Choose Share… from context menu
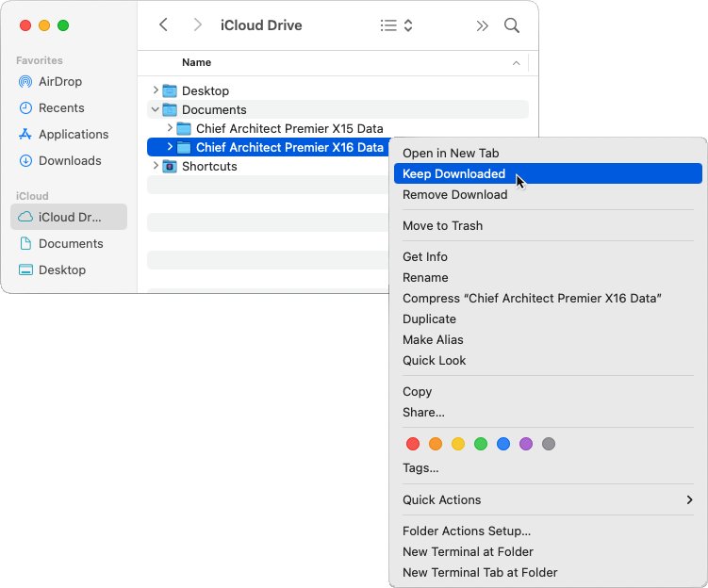Image resolution: width=708 pixels, height=588 pixels. 548,413
